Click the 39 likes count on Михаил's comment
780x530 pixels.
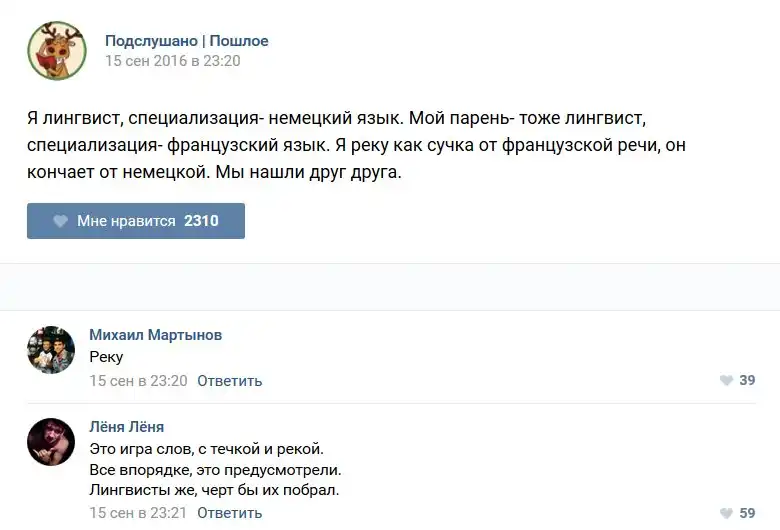point(746,380)
